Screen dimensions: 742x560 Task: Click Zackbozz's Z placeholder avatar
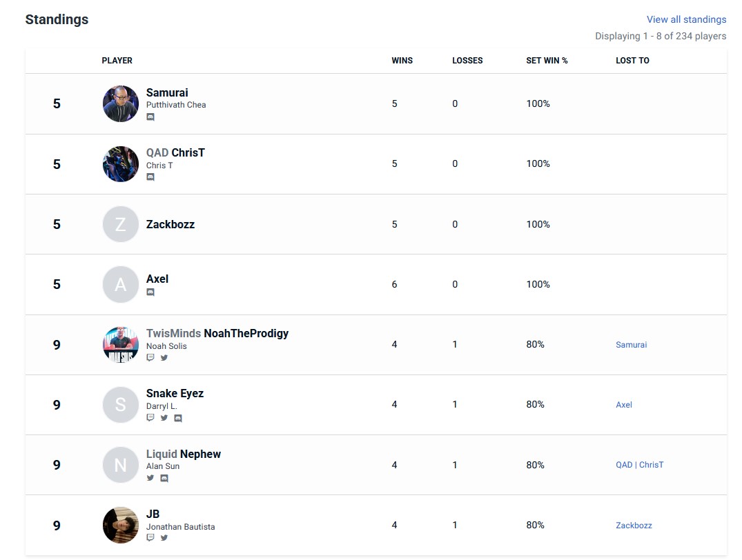click(x=121, y=224)
